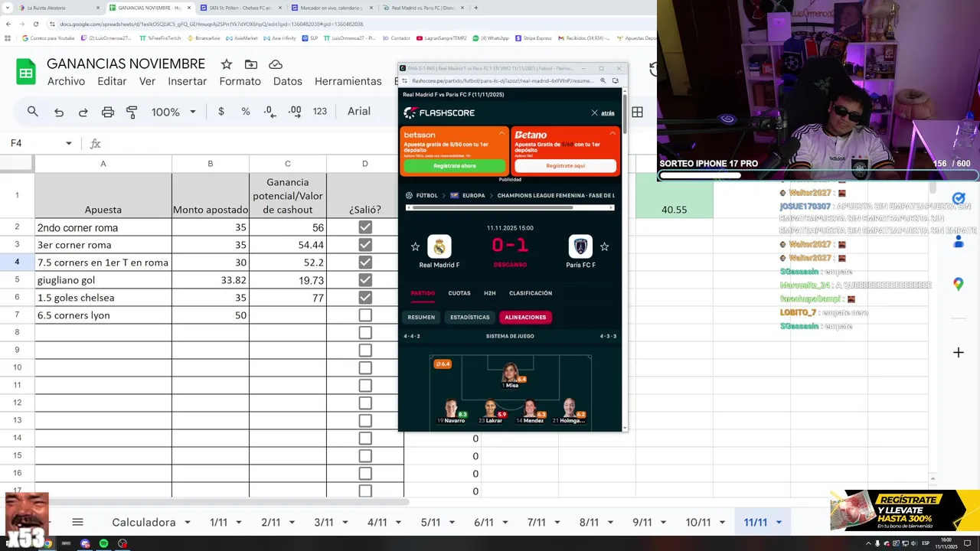Collapse the Betano ad with its chevron
The width and height of the screenshot is (980, 551).
[612, 133]
